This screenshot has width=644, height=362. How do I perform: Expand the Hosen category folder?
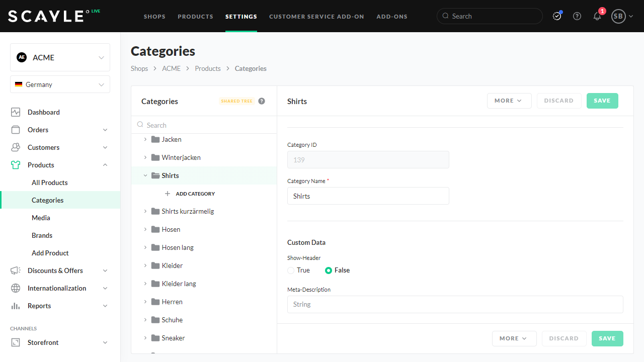[x=145, y=229]
